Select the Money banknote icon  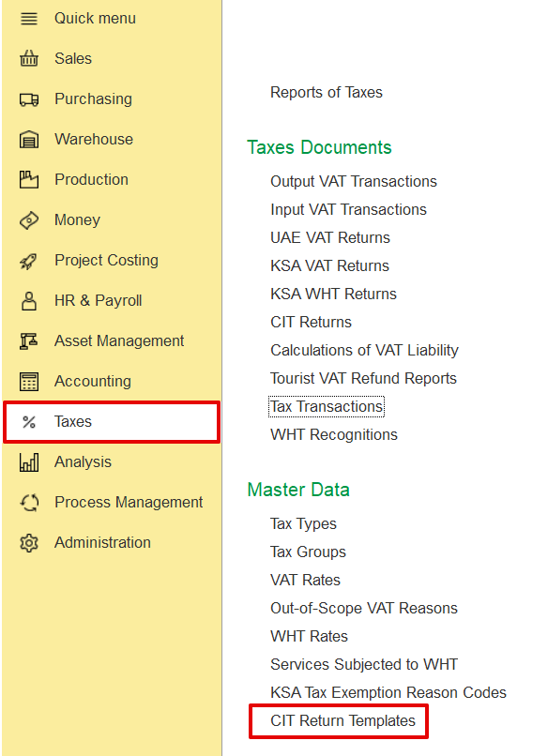coord(29,220)
